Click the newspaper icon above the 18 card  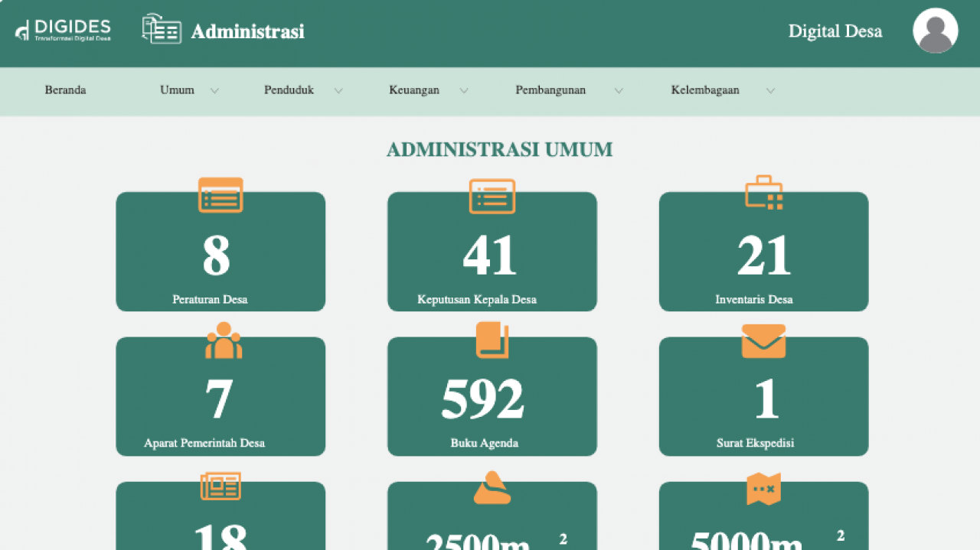(220, 486)
